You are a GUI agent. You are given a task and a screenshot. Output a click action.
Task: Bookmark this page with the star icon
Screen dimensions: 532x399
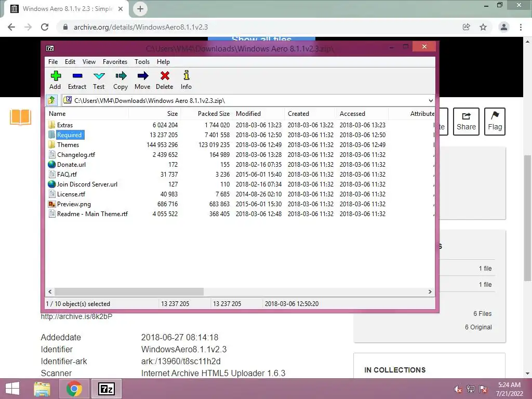coord(483,27)
